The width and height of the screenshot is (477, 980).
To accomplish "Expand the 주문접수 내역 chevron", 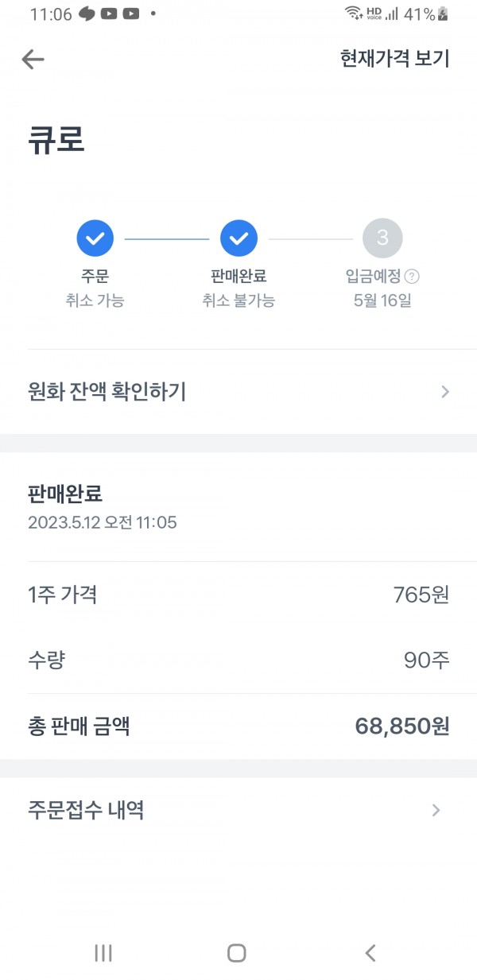I will 436,811.
